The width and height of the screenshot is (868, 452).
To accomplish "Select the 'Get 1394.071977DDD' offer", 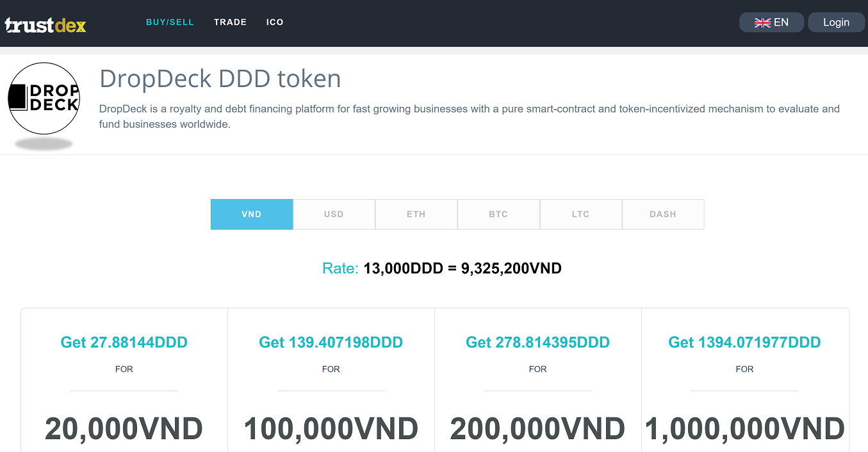I will coord(745,343).
